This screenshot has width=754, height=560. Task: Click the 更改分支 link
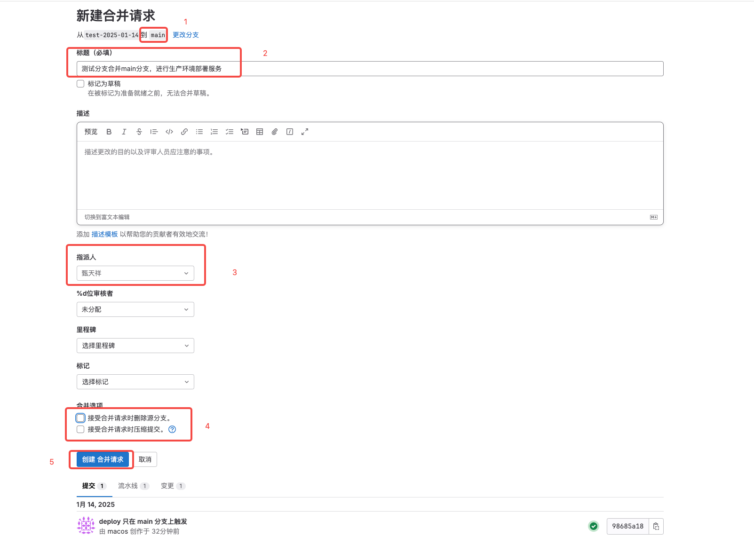pyautogui.click(x=186, y=35)
